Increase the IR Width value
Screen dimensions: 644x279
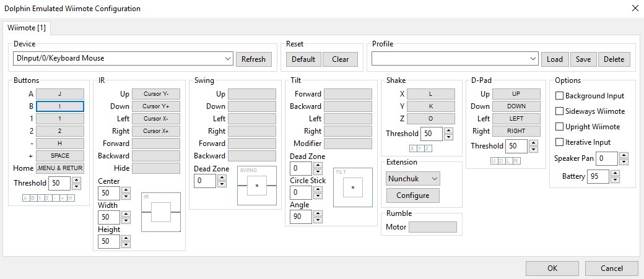click(126, 214)
